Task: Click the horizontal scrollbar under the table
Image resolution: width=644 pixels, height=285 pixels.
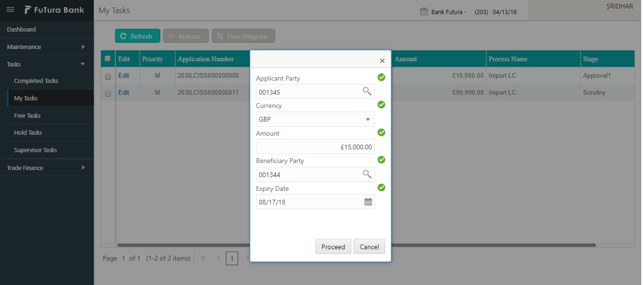Action: pyautogui.click(x=356, y=245)
